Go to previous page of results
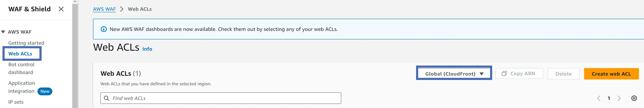This screenshot has width=644, height=108. pos(598,98)
